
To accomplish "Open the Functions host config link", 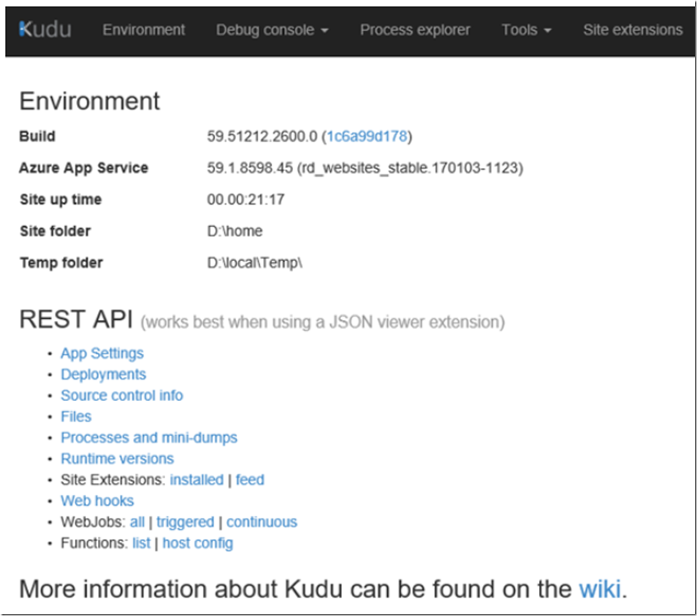I will 198,543.
